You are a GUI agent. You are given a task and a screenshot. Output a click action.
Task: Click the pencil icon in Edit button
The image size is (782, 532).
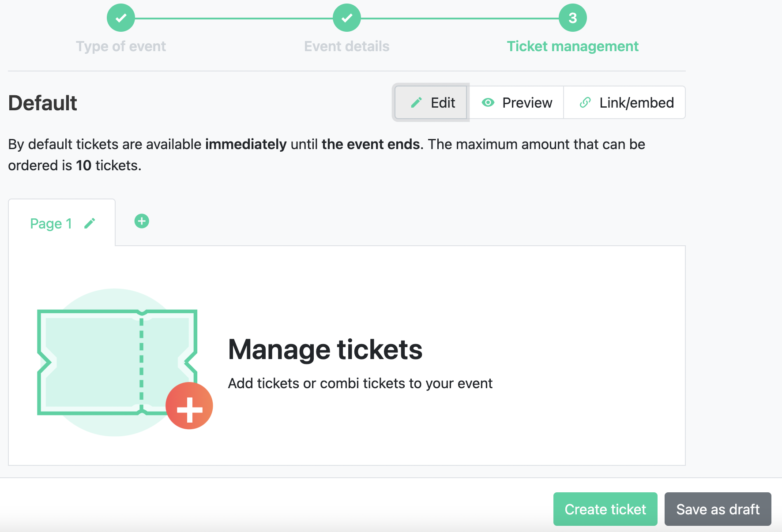(x=416, y=103)
